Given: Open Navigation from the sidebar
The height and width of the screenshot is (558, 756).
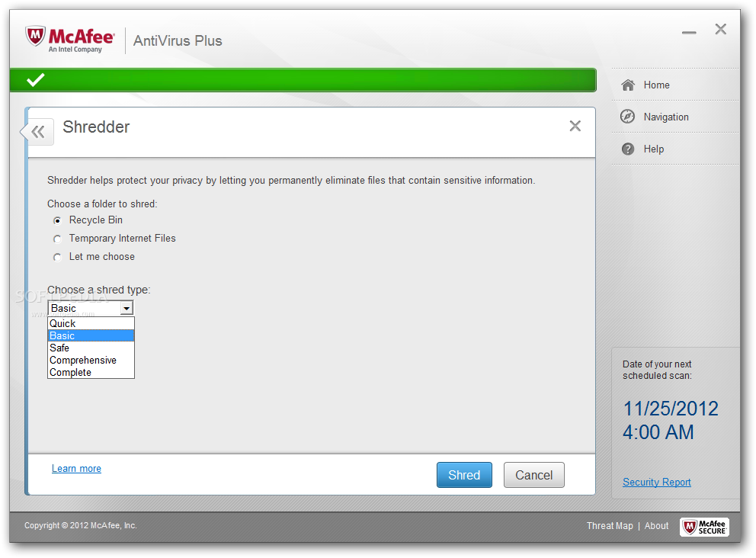Looking at the screenshot, I should (x=675, y=117).
